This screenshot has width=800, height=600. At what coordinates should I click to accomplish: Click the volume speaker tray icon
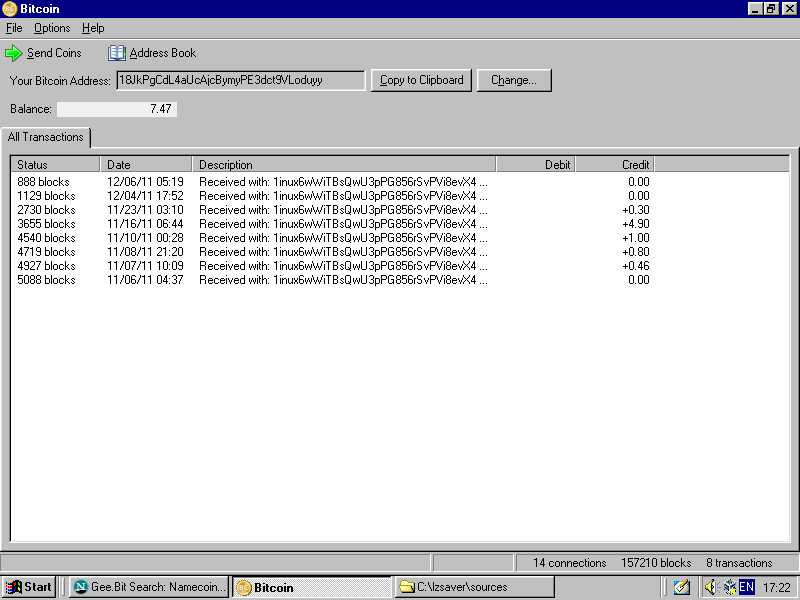click(x=710, y=587)
